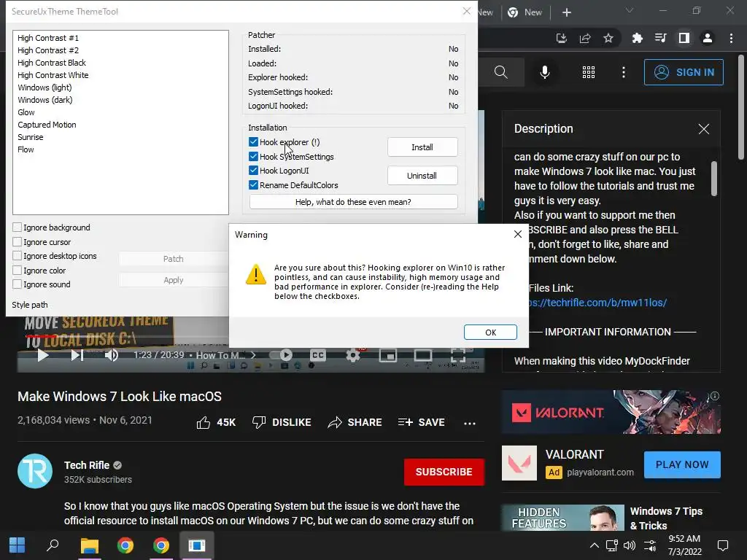Play the video with the play button
747x560 pixels.
(43, 355)
